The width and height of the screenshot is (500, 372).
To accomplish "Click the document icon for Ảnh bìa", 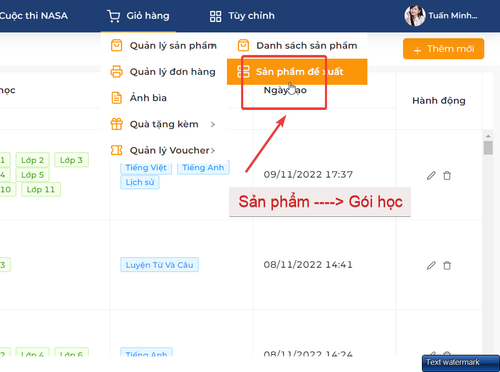I will click(116, 98).
